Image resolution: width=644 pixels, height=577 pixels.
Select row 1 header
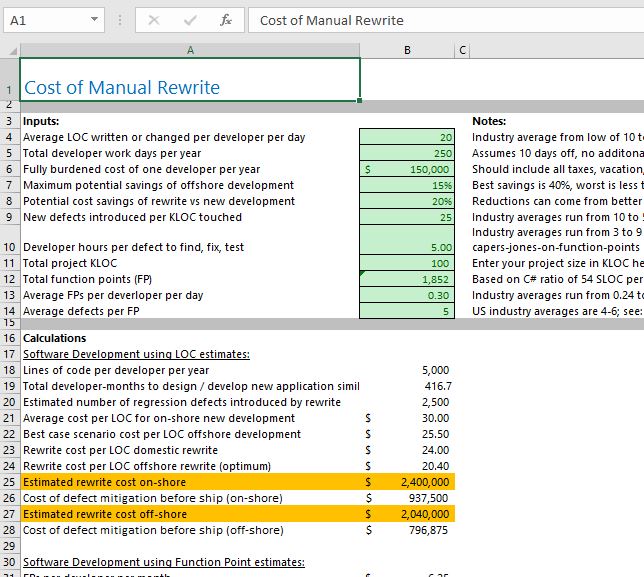click(x=9, y=79)
